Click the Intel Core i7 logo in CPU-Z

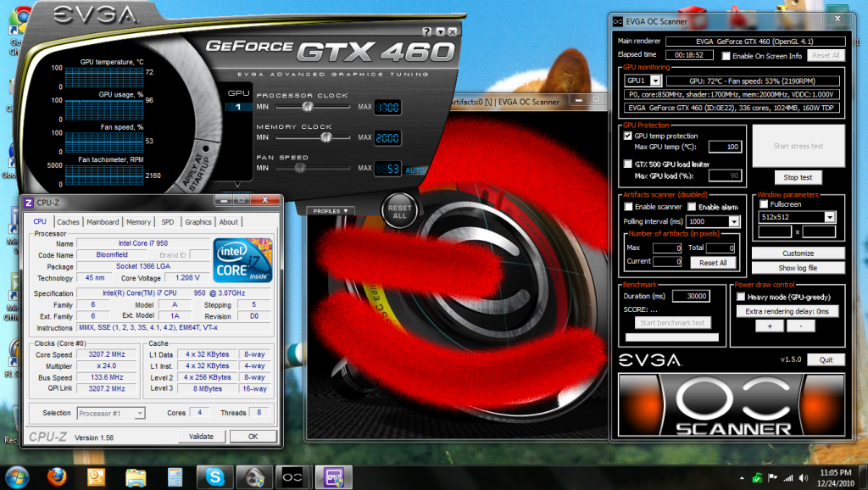point(242,260)
